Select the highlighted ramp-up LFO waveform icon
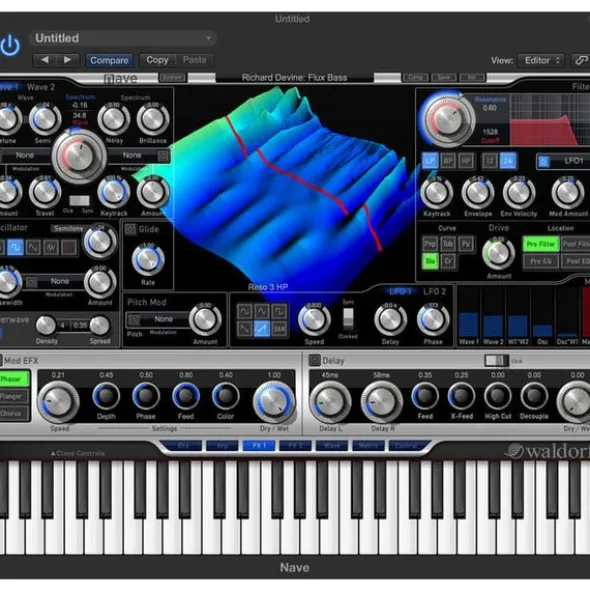Image resolution: width=590 pixels, height=591 pixels. pyautogui.click(x=262, y=329)
